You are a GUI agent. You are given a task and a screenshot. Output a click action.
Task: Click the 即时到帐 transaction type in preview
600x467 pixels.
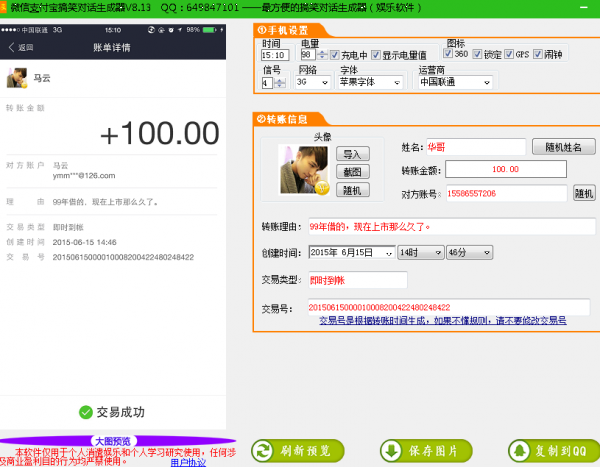click(68, 227)
